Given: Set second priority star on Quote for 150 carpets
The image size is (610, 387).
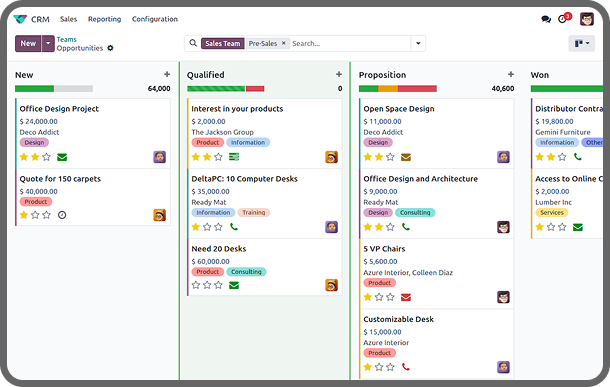Looking at the screenshot, I should click(35, 215).
